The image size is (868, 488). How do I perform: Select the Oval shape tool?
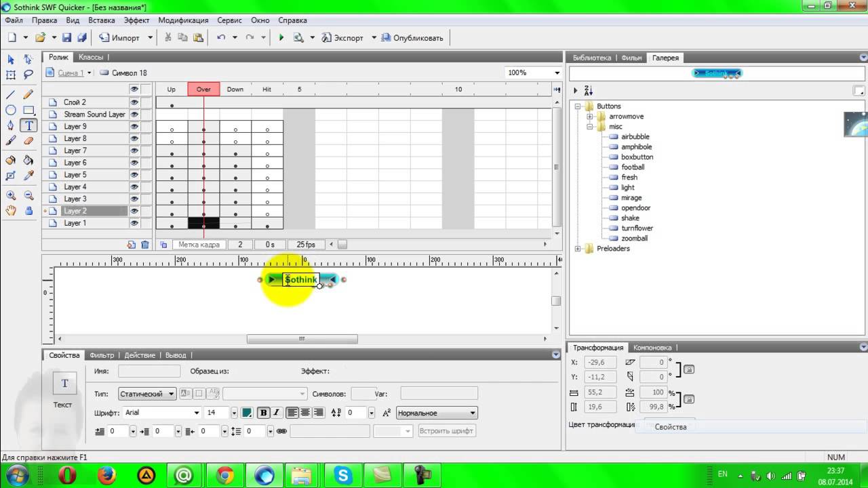pos(11,110)
